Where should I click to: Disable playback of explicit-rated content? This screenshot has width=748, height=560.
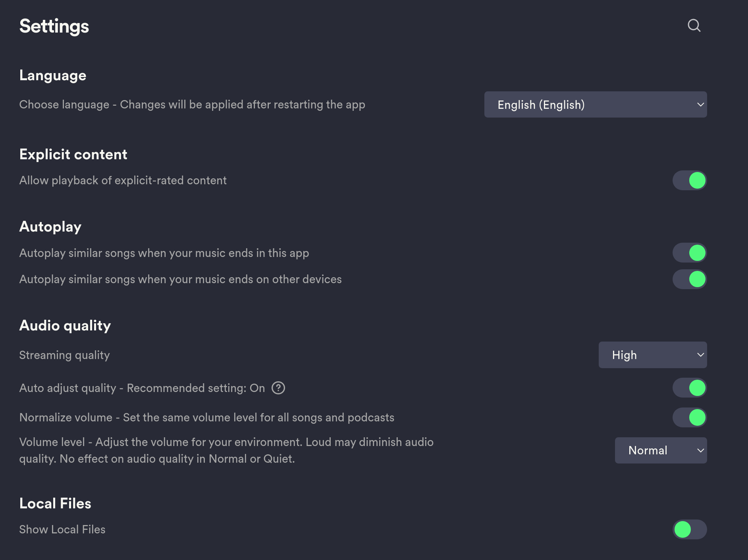tap(690, 180)
